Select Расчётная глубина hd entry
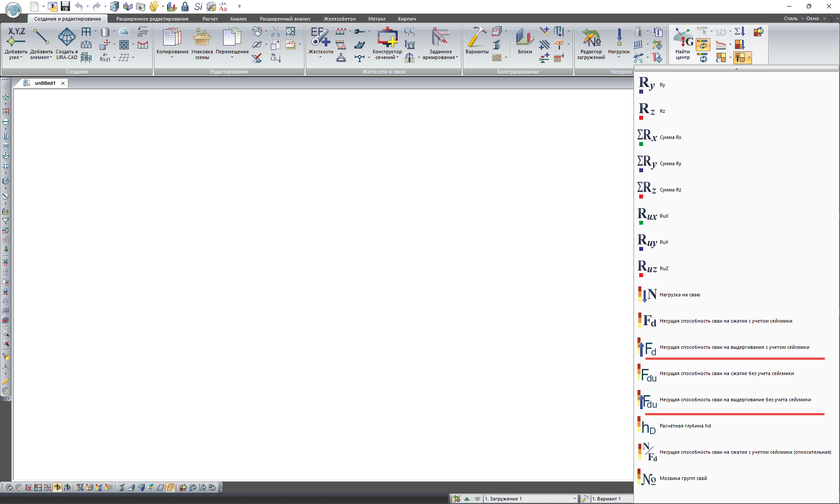This screenshot has height=504, width=840. tap(685, 426)
